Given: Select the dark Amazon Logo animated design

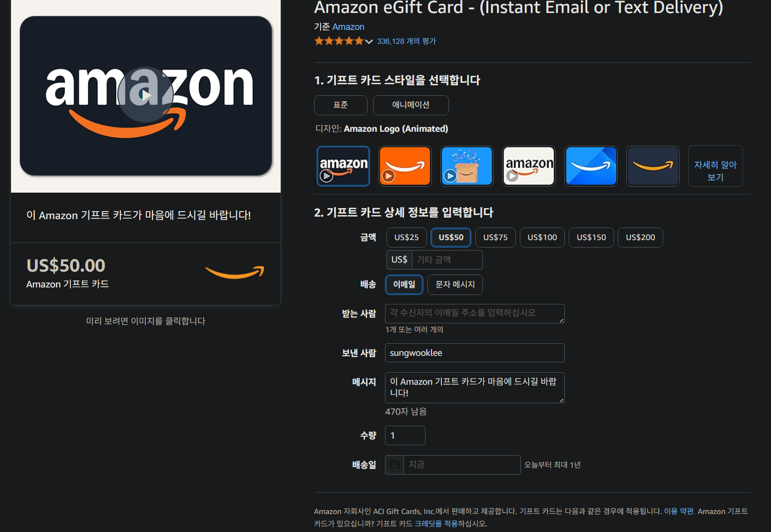Looking at the screenshot, I should (x=343, y=166).
